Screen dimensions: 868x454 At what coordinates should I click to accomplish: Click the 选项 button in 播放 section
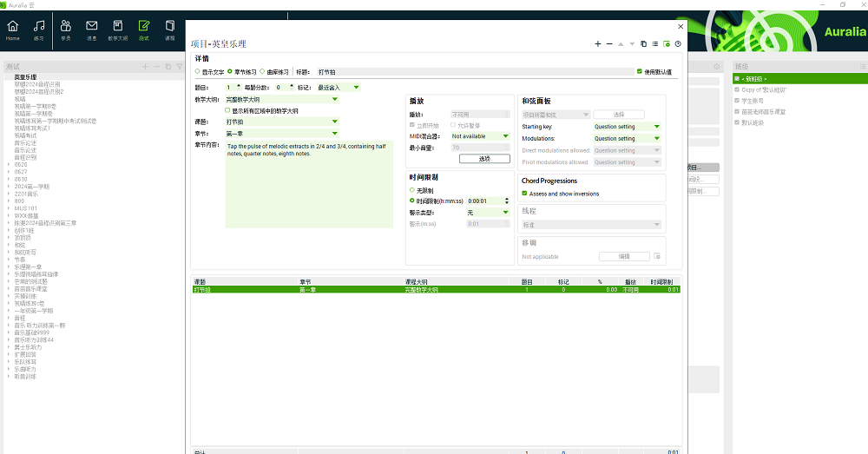(x=484, y=158)
